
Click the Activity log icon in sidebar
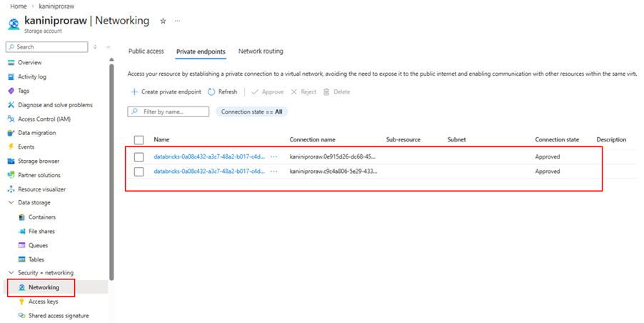(x=11, y=76)
